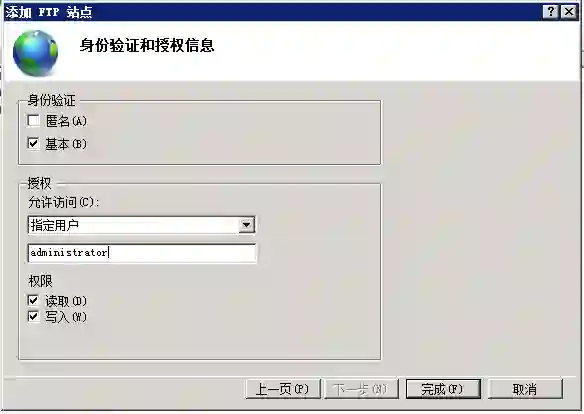584x414 pixels.
Task: Open help with the question mark button
Action: coord(552,12)
